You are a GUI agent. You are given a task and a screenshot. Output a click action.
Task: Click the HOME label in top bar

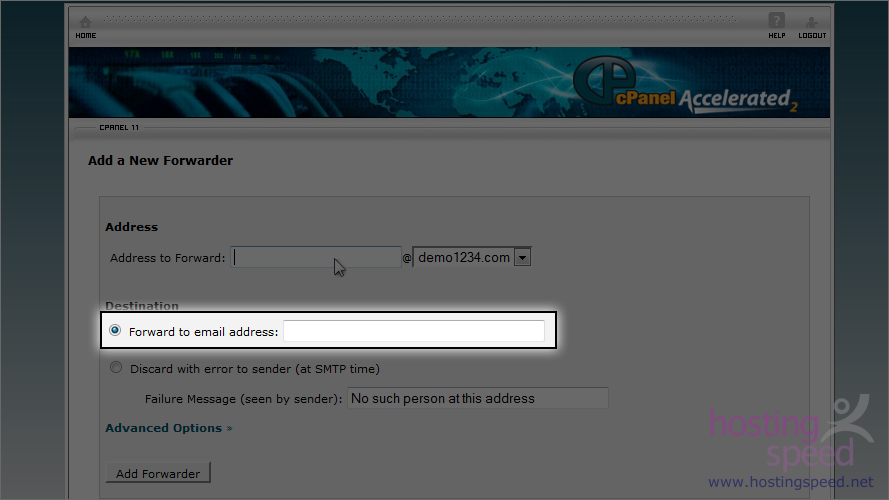(86, 36)
